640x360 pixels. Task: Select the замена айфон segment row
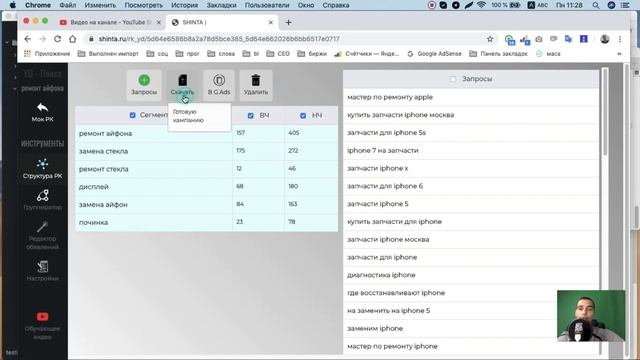(207, 204)
